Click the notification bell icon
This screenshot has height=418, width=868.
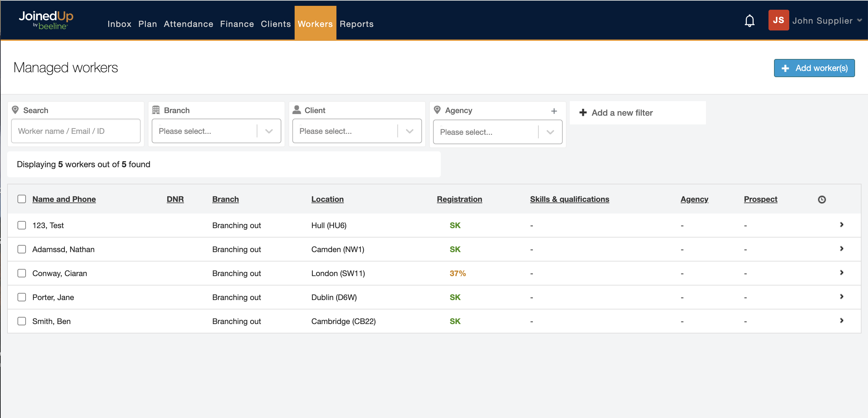click(749, 21)
